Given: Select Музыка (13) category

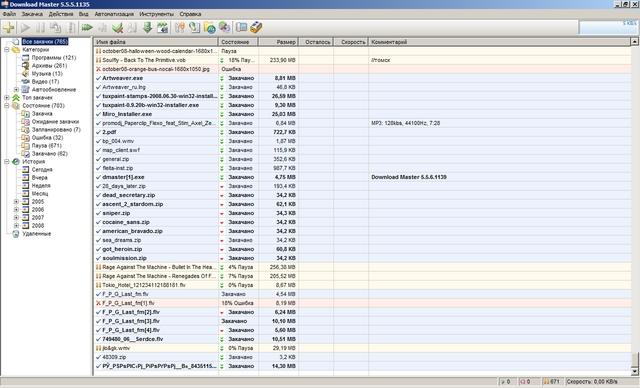Looking at the screenshot, I should pos(47,73).
